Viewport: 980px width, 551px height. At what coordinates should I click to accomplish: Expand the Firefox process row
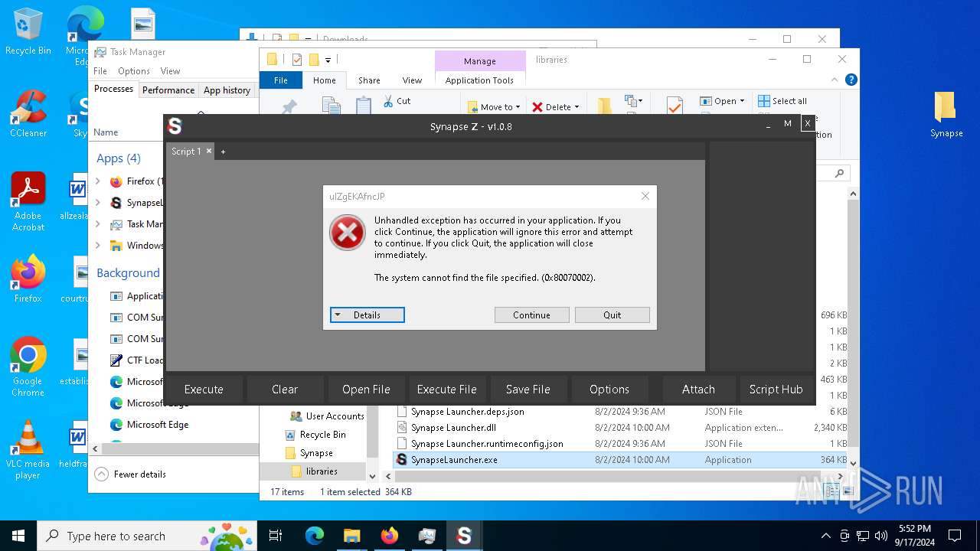tap(97, 181)
